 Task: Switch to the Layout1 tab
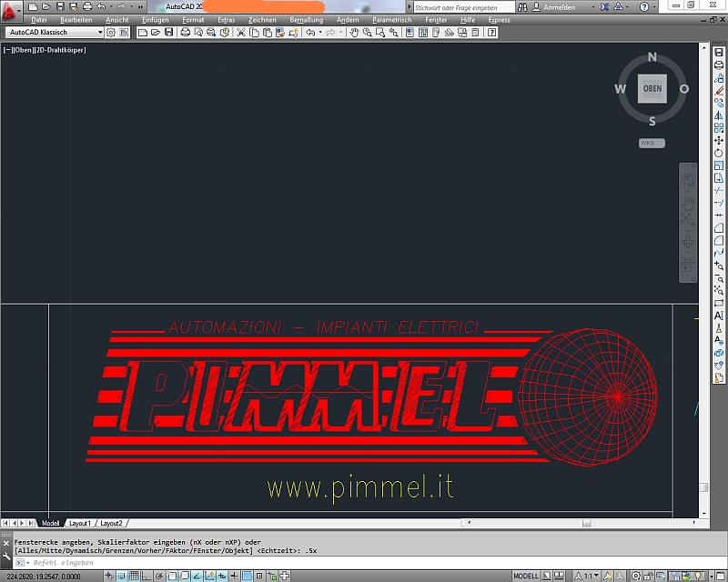pyautogui.click(x=79, y=523)
